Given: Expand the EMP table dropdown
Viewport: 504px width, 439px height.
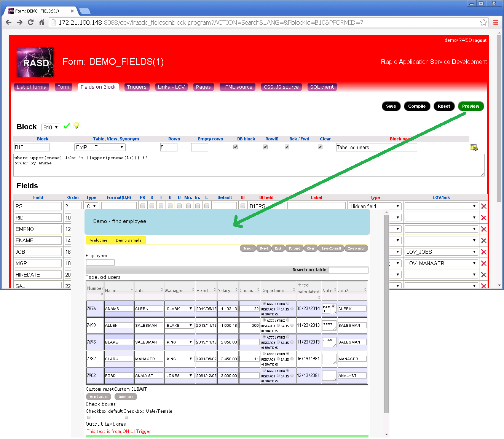Looking at the screenshot, I should point(100,147).
